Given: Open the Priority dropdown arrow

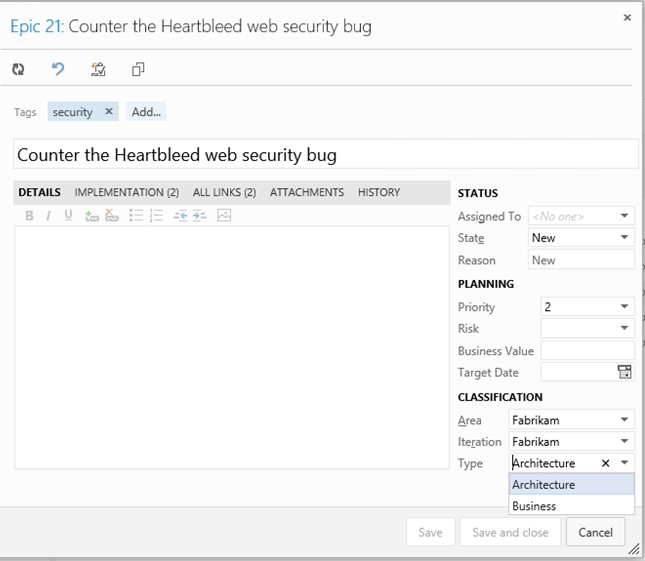Looking at the screenshot, I should point(624,306).
